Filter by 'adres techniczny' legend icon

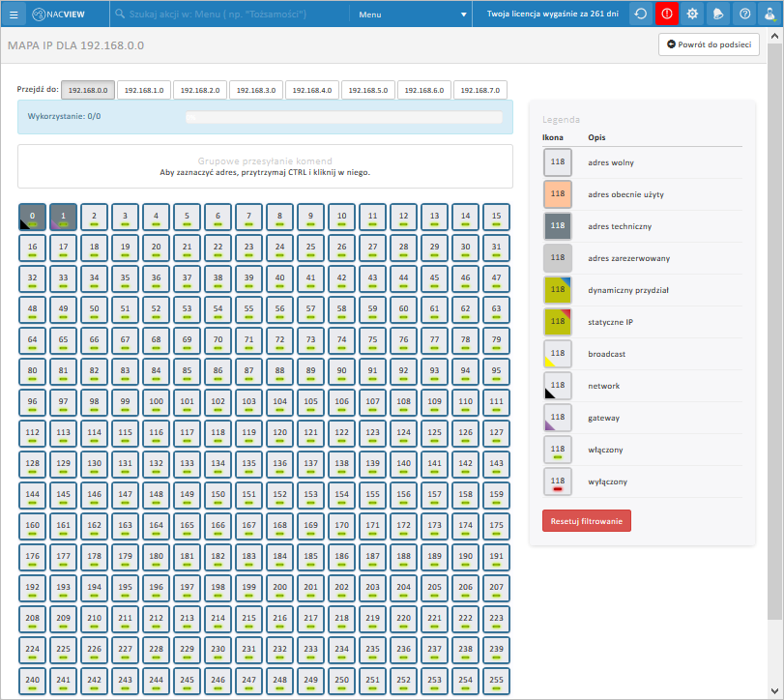(x=557, y=226)
